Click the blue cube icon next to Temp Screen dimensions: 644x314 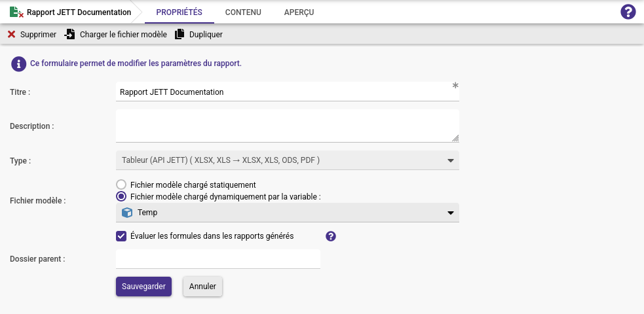[x=127, y=213]
